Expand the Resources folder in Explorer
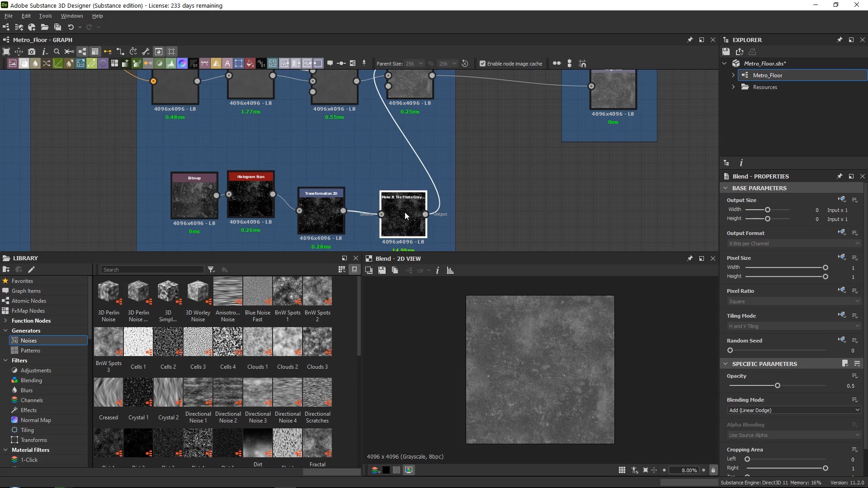The height and width of the screenshot is (488, 868). [733, 87]
